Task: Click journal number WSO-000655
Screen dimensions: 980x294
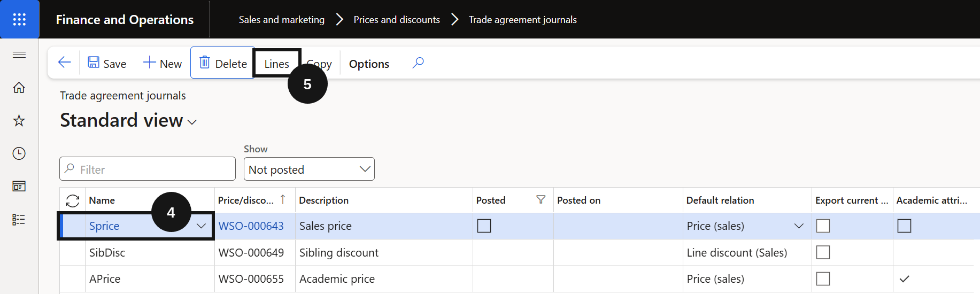Action: point(251,279)
